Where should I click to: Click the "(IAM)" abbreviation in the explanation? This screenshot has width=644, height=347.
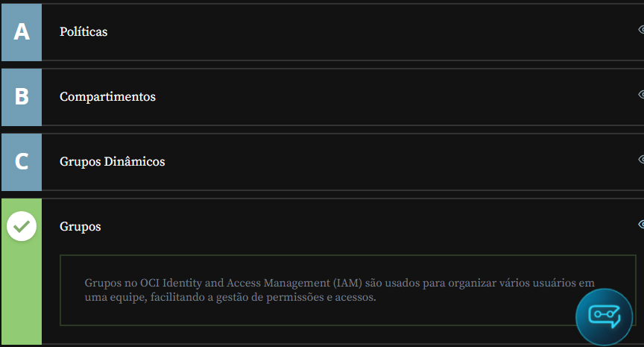347,284
